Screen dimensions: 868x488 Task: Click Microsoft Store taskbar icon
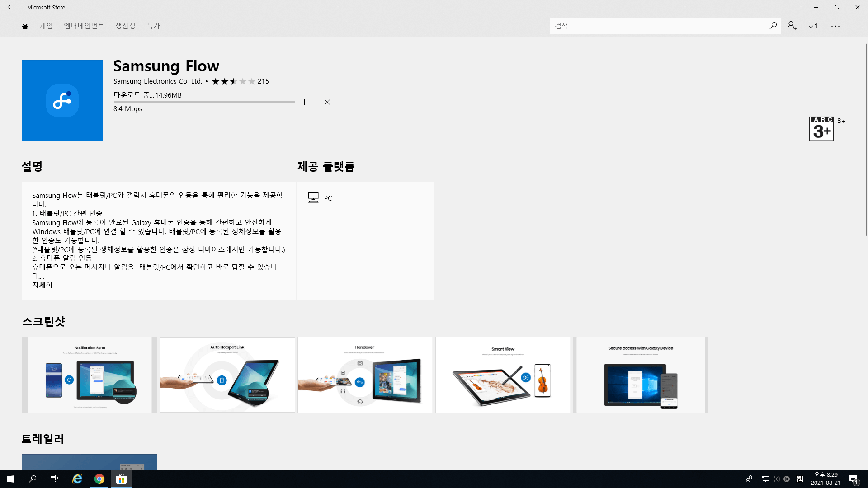coord(121,479)
